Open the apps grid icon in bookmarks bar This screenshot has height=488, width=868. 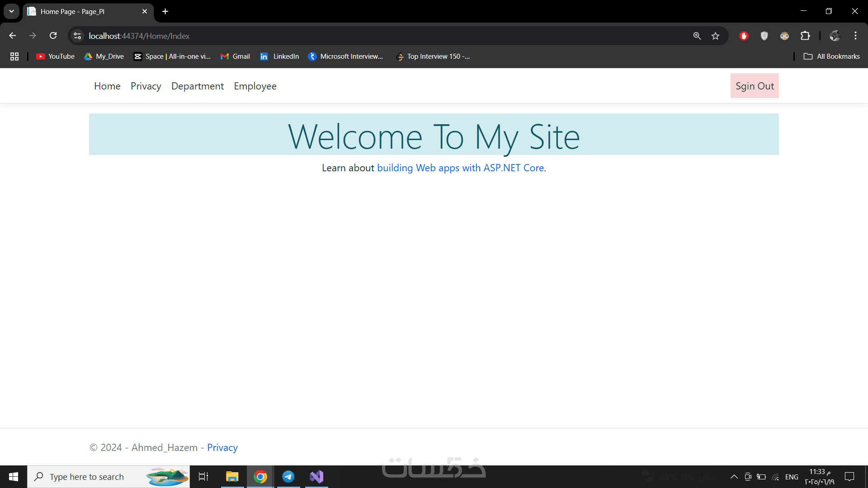pyautogui.click(x=14, y=56)
